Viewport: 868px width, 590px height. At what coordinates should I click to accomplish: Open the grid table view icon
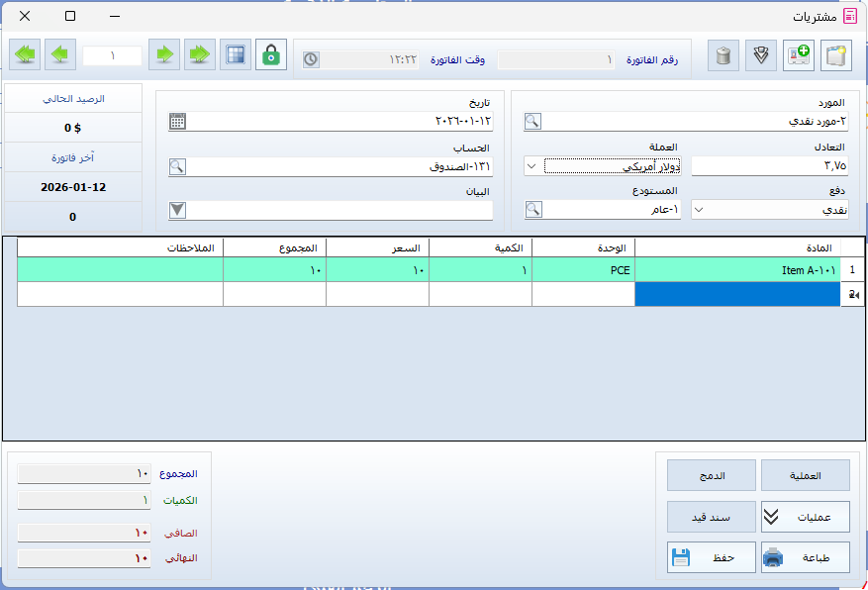(235, 55)
